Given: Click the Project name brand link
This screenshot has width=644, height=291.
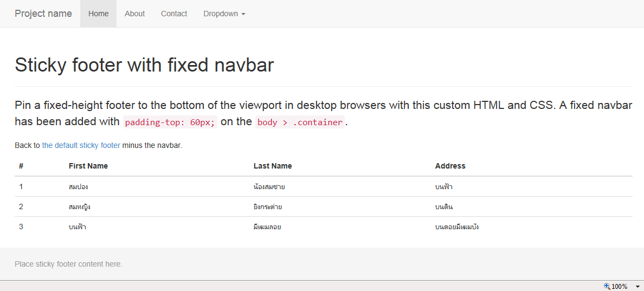Looking at the screenshot, I should click(43, 14).
